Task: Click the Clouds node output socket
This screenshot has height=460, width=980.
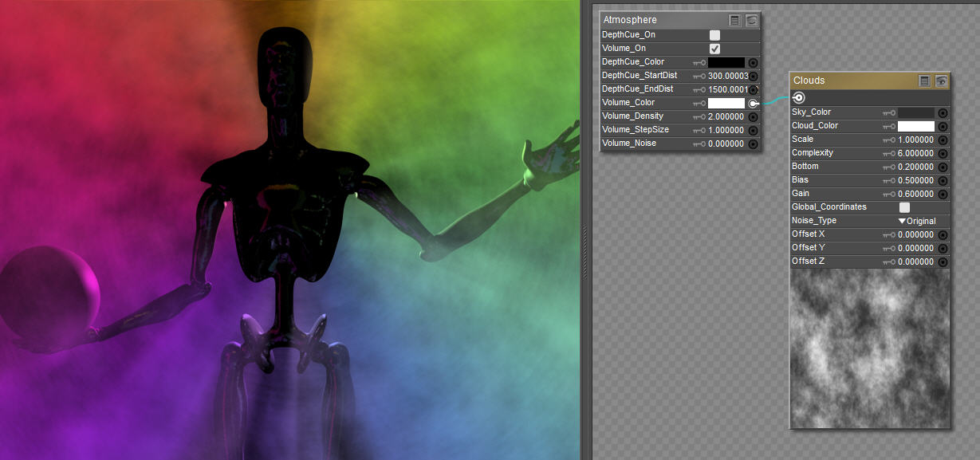Action: [799, 97]
